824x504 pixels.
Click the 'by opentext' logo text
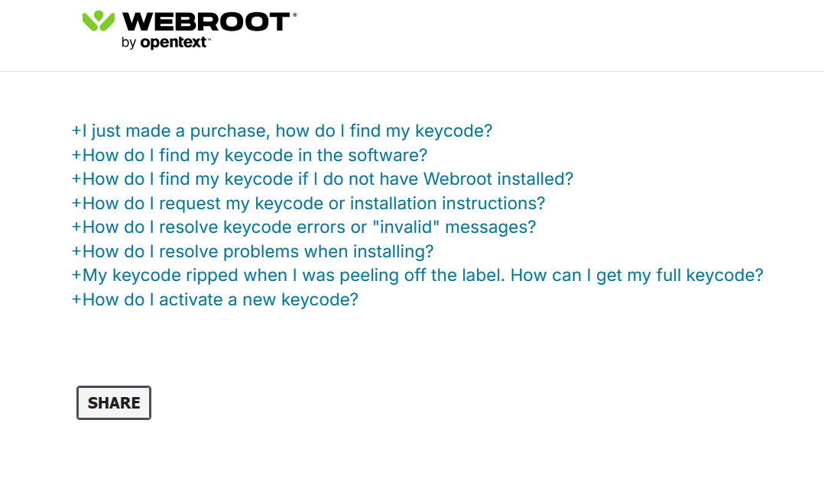165,43
